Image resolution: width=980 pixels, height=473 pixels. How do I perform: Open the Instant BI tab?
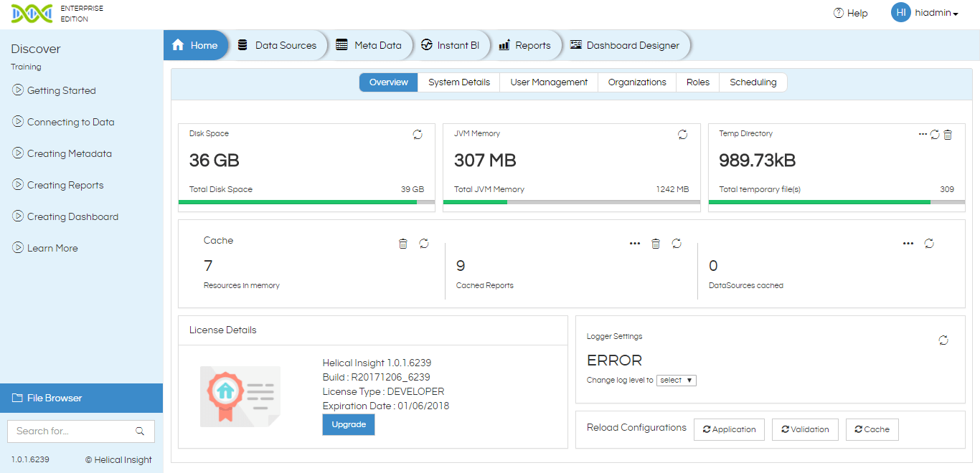click(x=451, y=45)
